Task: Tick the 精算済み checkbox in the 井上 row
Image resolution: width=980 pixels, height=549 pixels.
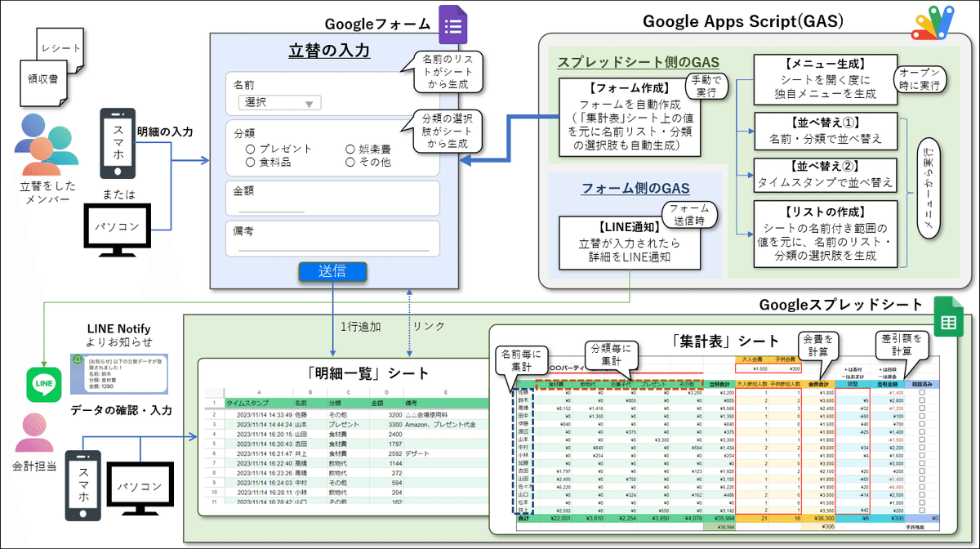Action: [921, 511]
